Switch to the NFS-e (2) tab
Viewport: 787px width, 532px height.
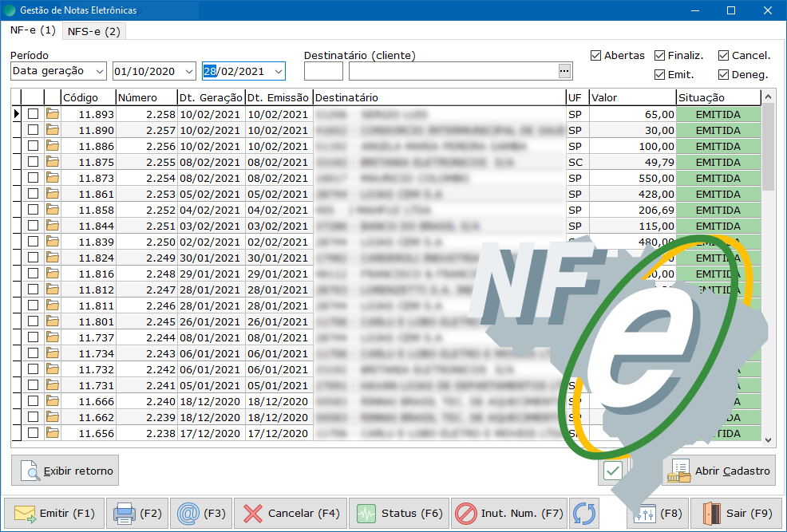94,32
